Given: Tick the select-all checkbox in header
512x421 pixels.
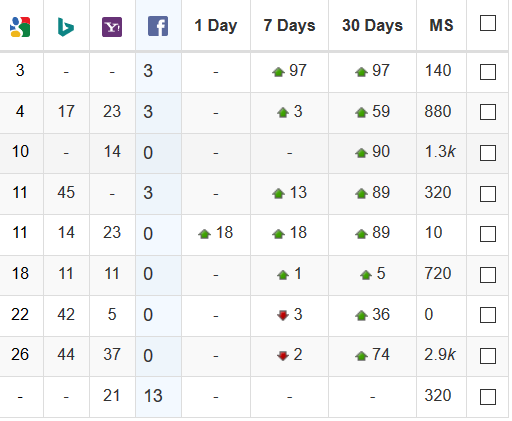Looking at the screenshot, I should [488, 23].
